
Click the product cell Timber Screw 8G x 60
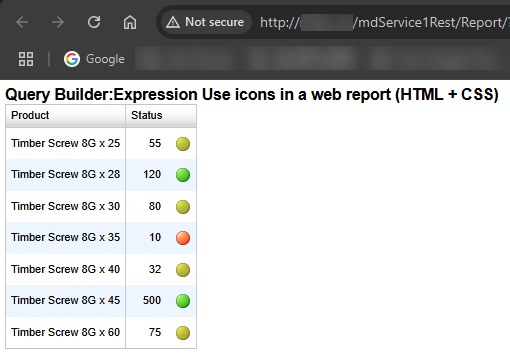(x=65, y=332)
